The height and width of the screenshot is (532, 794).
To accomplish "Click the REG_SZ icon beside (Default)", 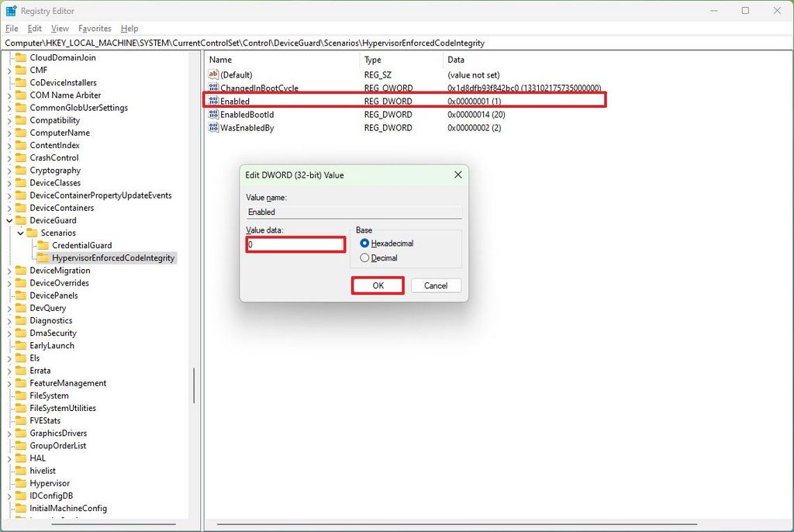I will click(213, 74).
